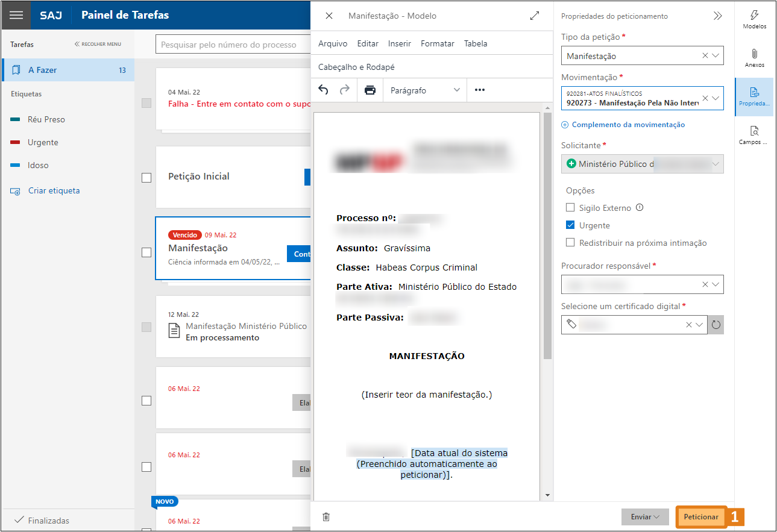Open the SAJ hamburger menu
Viewport: 777px width, 532px height.
tap(16, 15)
